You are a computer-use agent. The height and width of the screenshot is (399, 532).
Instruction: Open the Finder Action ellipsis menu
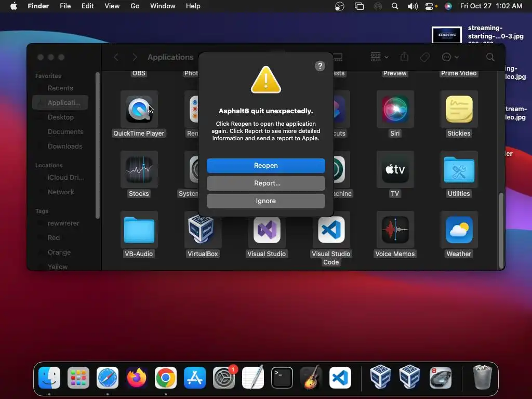click(x=450, y=57)
